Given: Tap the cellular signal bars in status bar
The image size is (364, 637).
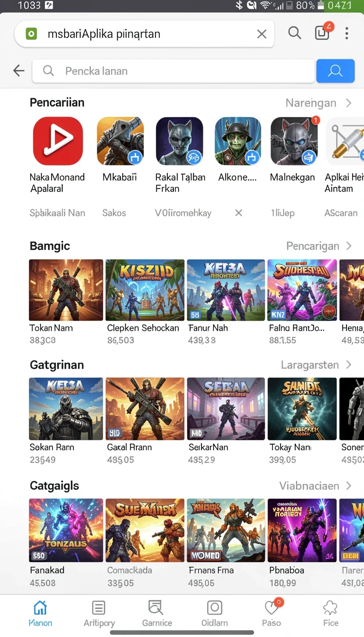Looking at the screenshot, I should pos(279,6).
